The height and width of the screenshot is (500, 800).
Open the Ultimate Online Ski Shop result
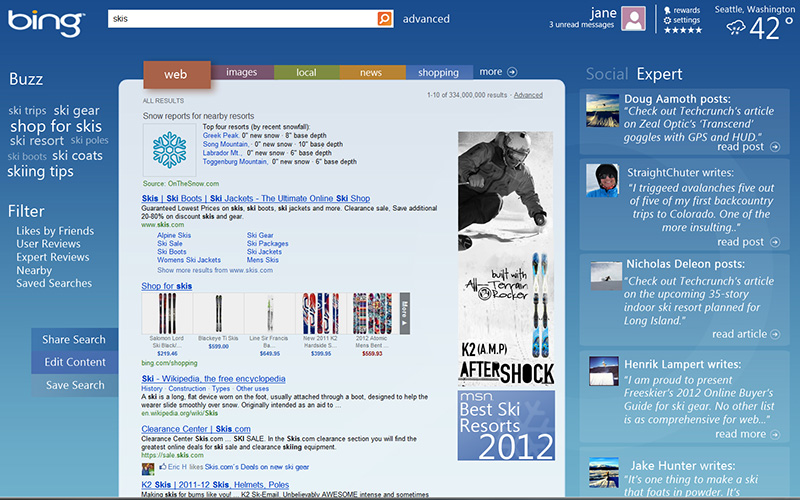coord(256,198)
